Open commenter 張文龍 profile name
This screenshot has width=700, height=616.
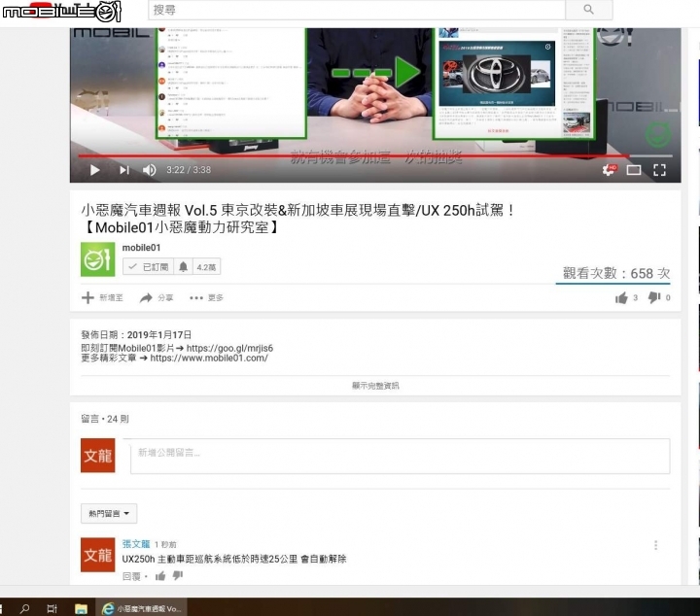click(x=136, y=544)
